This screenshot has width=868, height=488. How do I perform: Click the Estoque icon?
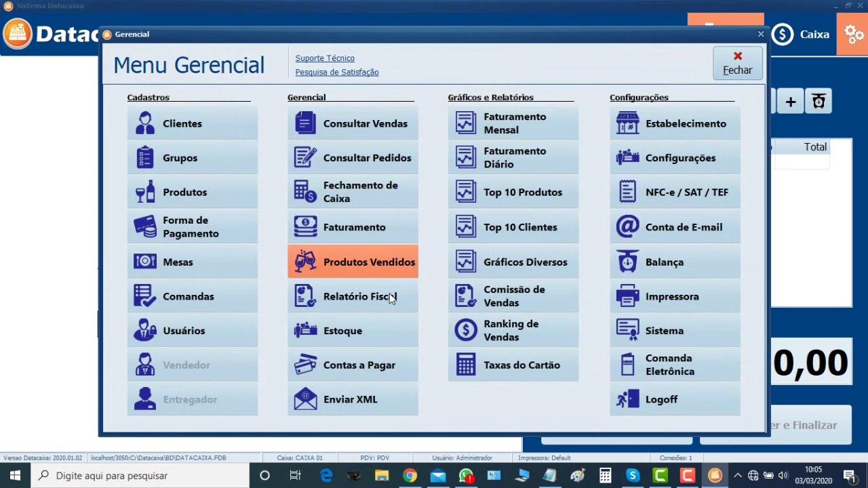[x=305, y=331]
